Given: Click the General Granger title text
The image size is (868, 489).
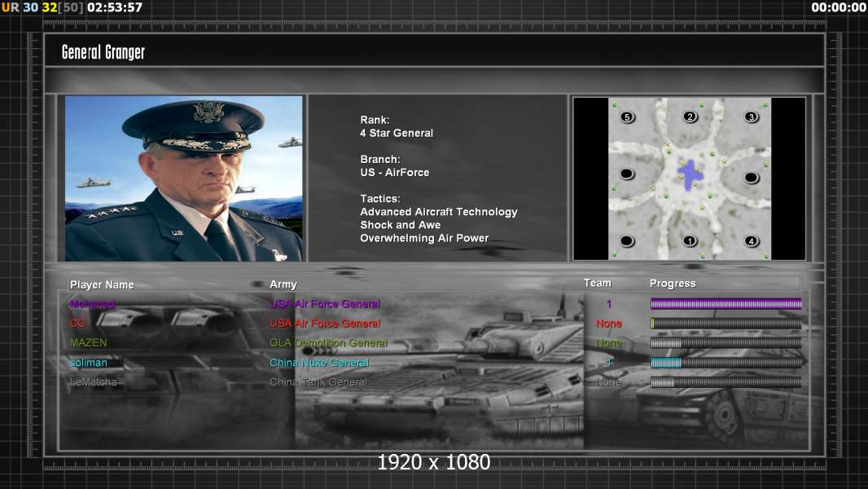Looking at the screenshot, I should pyautogui.click(x=103, y=52).
